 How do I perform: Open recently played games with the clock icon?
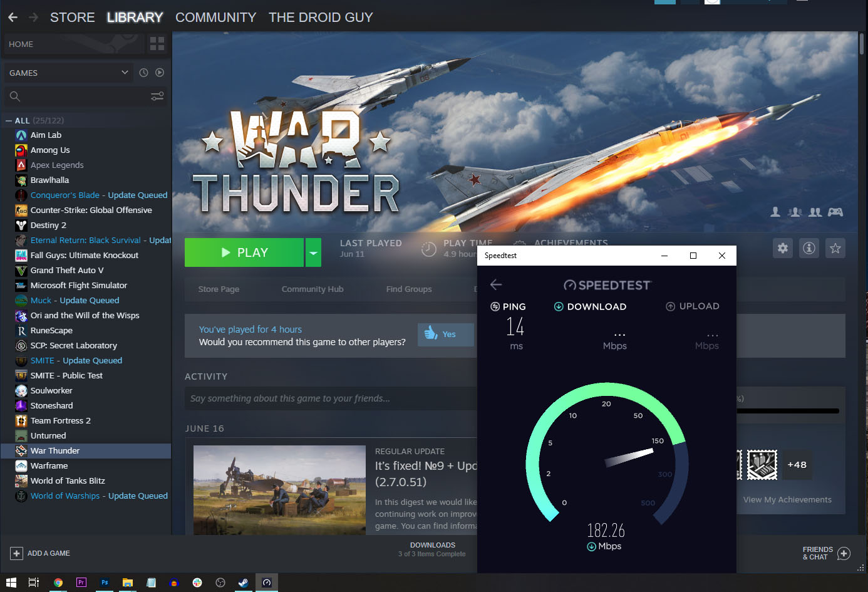click(x=145, y=73)
